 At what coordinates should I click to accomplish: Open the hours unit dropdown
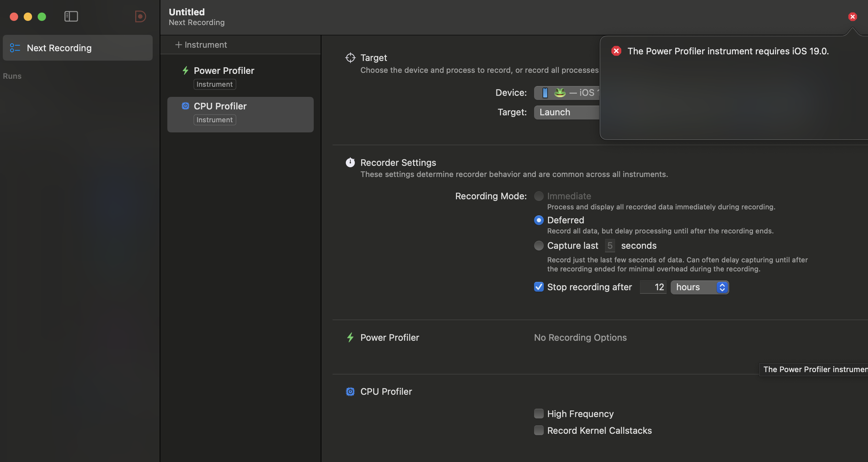(699, 287)
